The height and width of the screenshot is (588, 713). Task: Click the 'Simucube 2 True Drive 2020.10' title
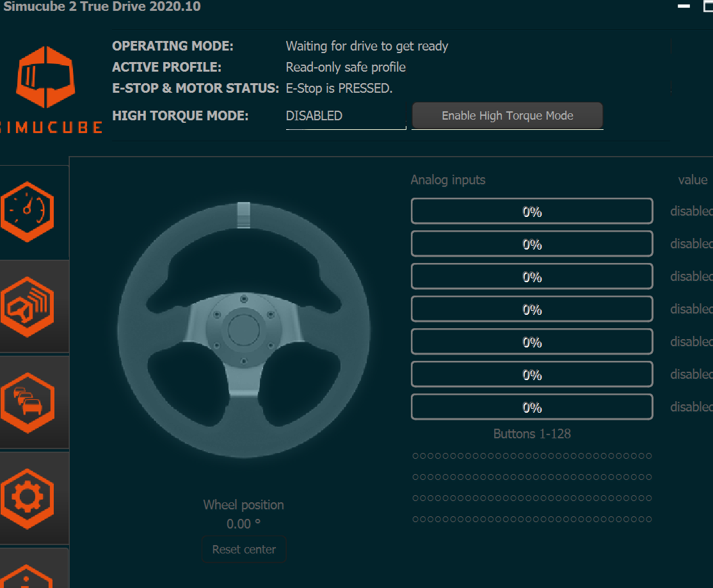(102, 6)
